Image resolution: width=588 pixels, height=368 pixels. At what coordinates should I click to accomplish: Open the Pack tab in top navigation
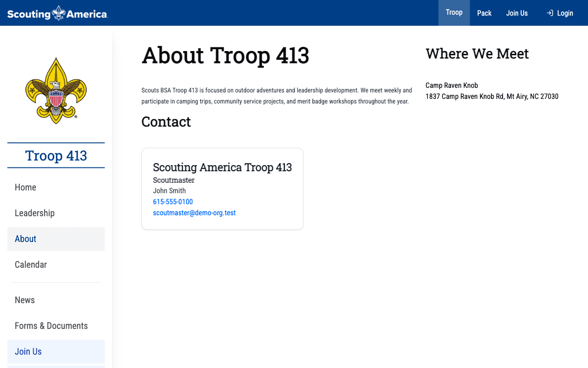pos(484,13)
